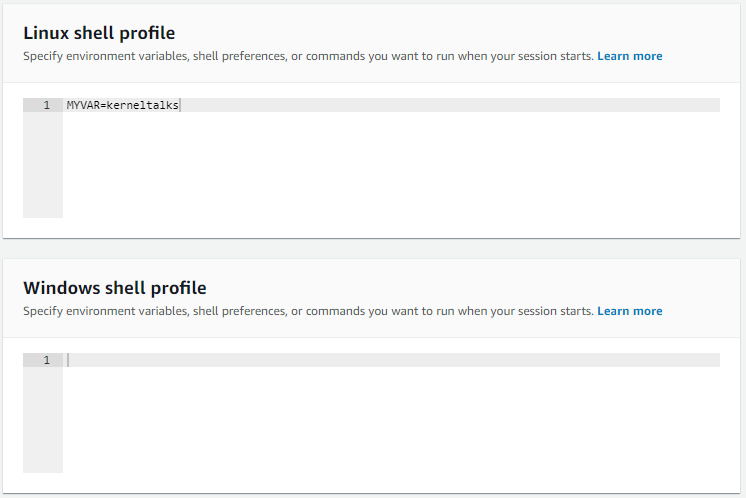Click highlighted active line right of kerneltalks text
Viewport: 746px width, 498px height.
tap(450, 105)
